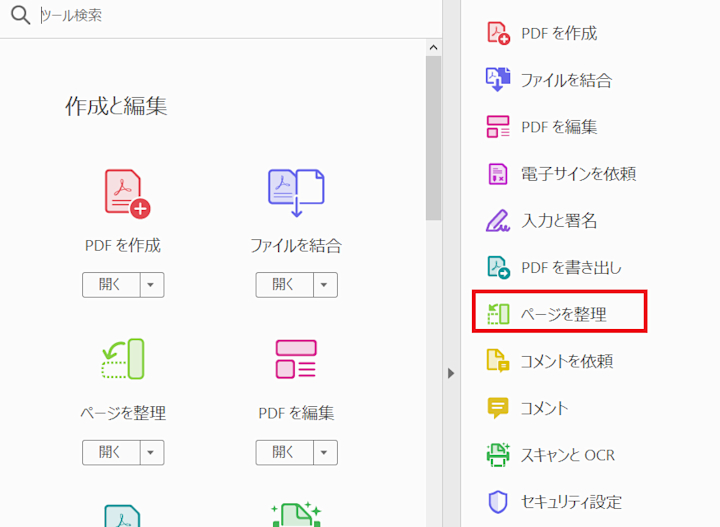
Task: Click PDF を編集 icon in right sidebar
Action: click(498, 127)
